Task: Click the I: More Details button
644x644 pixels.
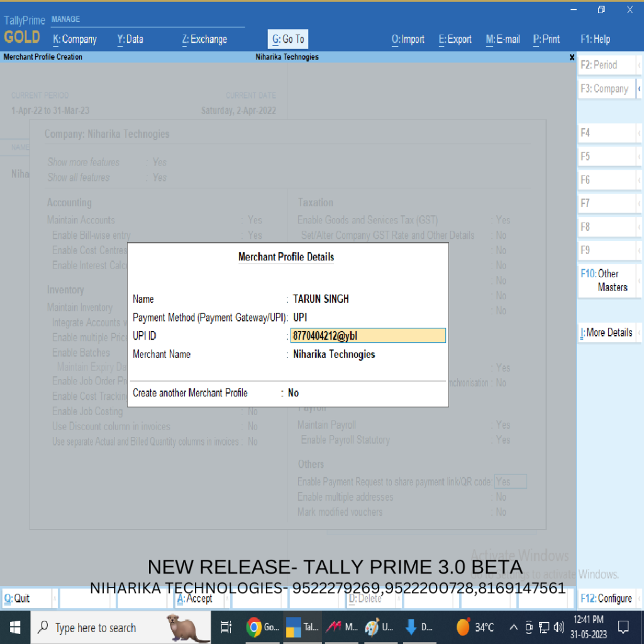Action: [607, 333]
